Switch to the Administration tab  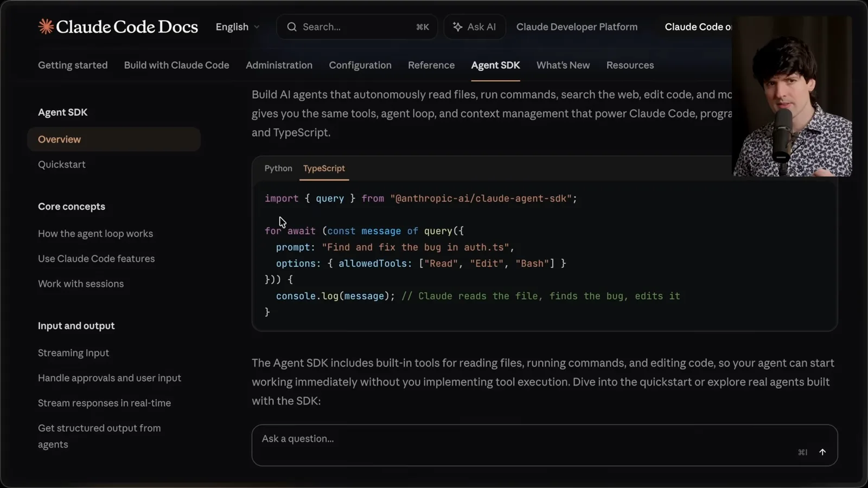[x=279, y=65]
